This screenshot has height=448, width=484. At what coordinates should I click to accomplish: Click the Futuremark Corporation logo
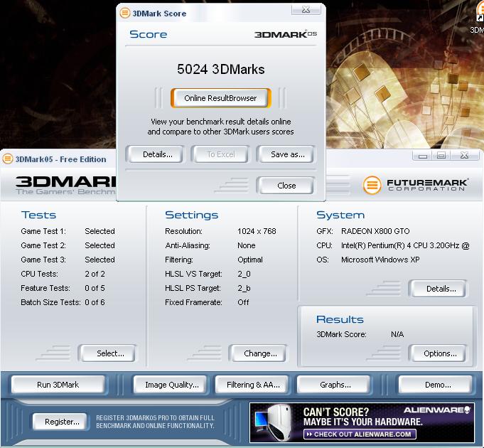pos(415,185)
